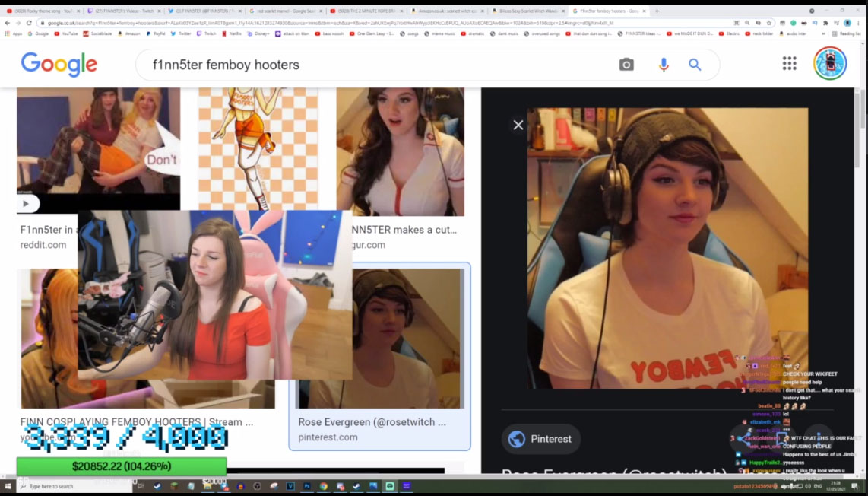The width and height of the screenshot is (868, 496).
Task: Switch to the F1NN5TER's Videos Twitch tab
Action: (x=123, y=11)
